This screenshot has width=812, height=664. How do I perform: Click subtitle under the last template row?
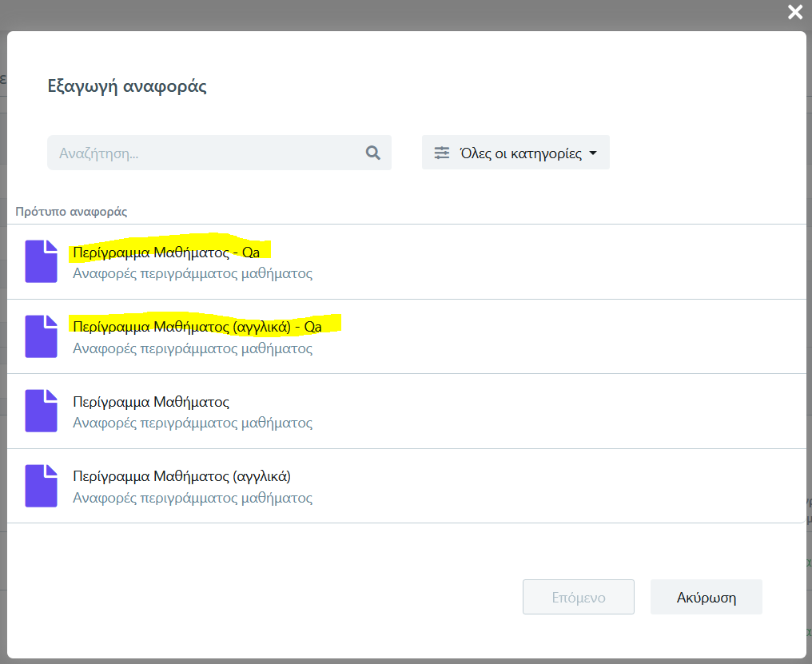coord(192,499)
